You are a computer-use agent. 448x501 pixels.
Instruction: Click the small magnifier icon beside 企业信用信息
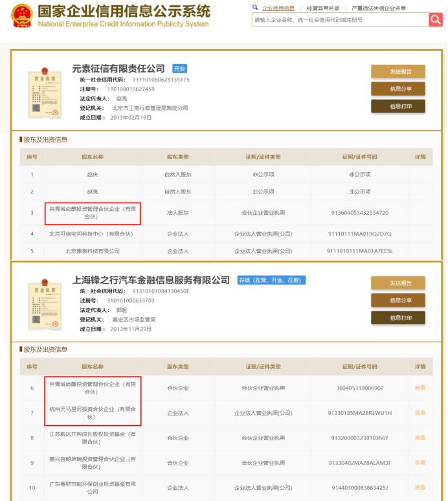[255, 7]
